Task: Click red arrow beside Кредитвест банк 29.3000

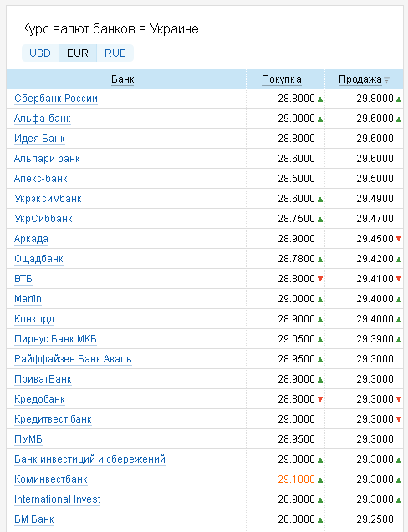Action: (x=399, y=419)
